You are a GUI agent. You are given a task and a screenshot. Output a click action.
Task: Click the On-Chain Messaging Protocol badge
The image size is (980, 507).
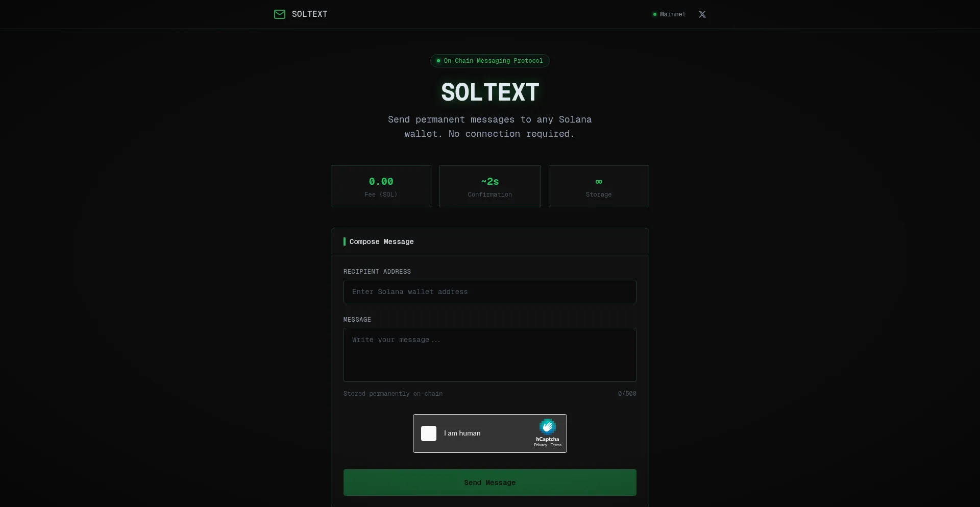(x=490, y=61)
